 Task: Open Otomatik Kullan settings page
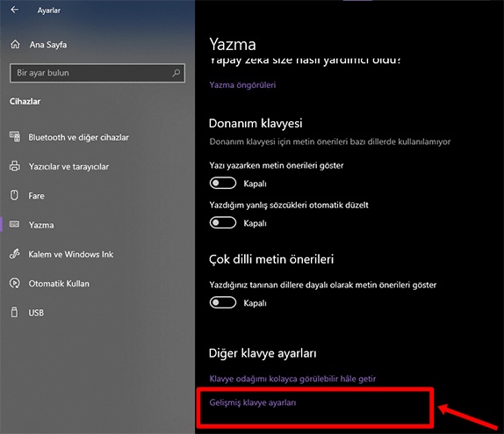(x=59, y=284)
